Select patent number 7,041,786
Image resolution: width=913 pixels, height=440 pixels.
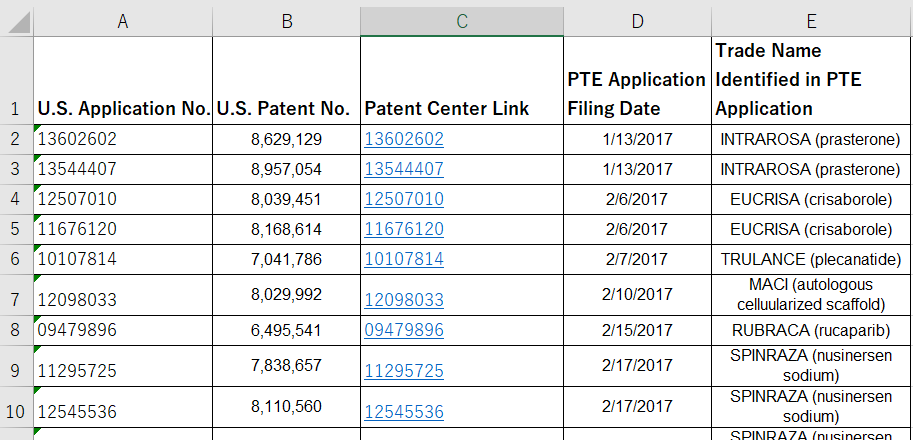286,260
